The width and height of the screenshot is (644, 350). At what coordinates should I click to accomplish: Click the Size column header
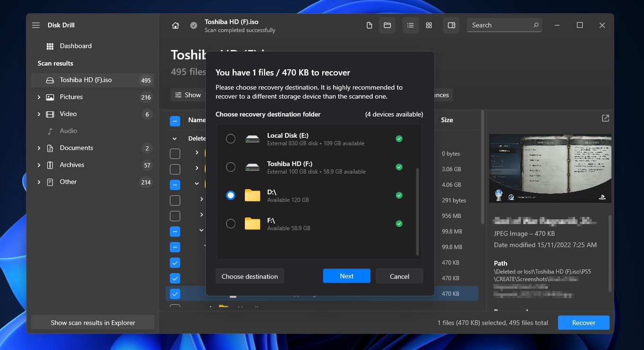pyautogui.click(x=447, y=120)
